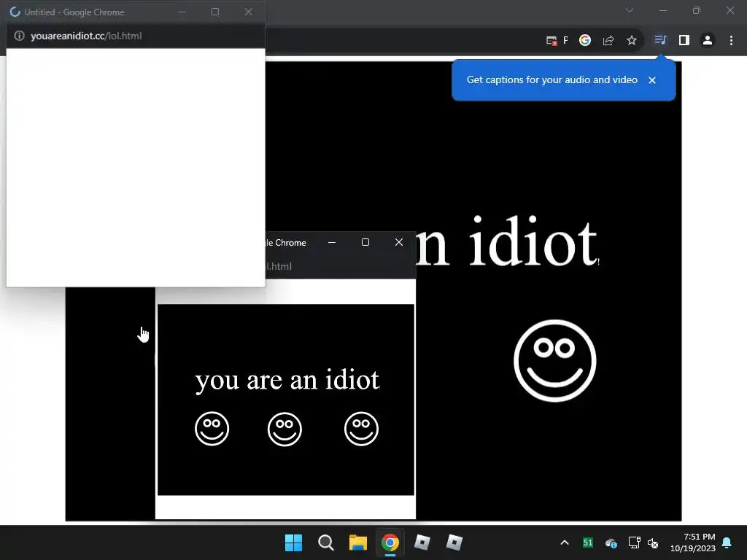Expand the tab search chevron in title bar
This screenshot has width=747, height=560.
coord(630,10)
